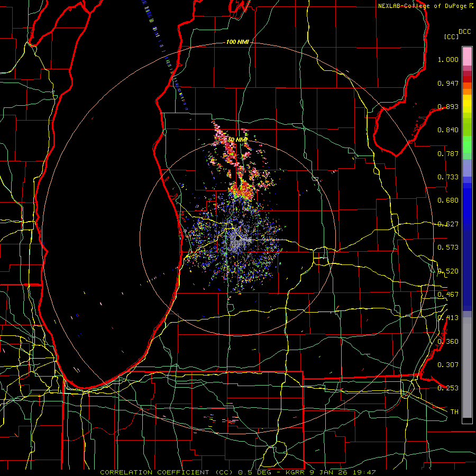This screenshot has height=476, width=476.
Task: Pick the gray color bar segment near 0.307
Action: pos(467,368)
